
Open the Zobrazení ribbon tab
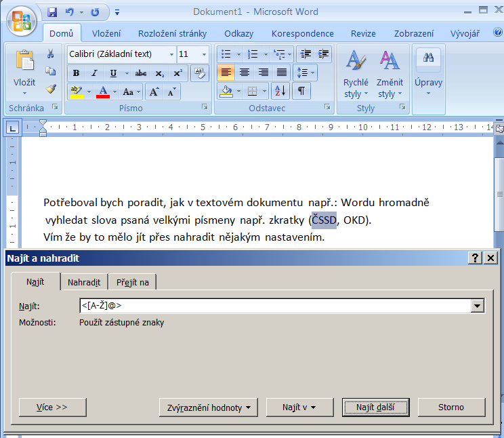(x=414, y=33)
